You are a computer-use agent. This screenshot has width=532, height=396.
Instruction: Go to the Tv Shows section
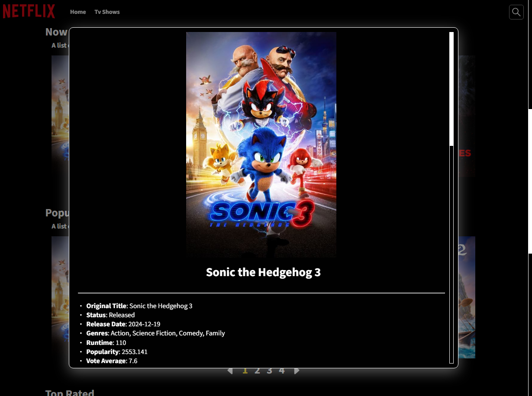point(107,12)
